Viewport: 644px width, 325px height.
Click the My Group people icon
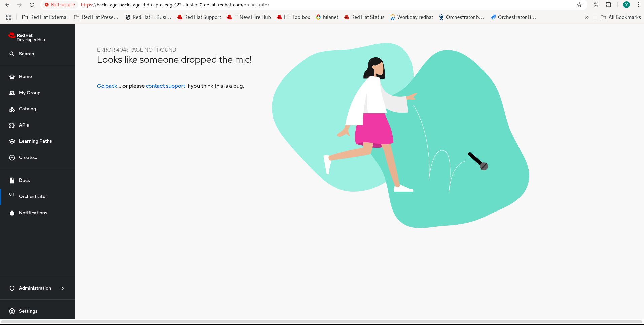(x=12, y=93)
